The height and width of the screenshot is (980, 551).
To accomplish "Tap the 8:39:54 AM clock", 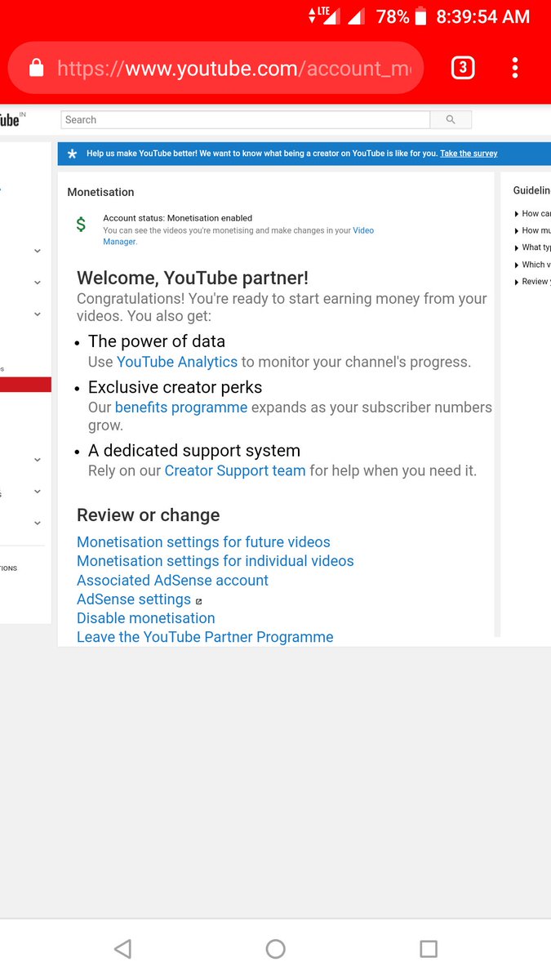I will point(483,16).
